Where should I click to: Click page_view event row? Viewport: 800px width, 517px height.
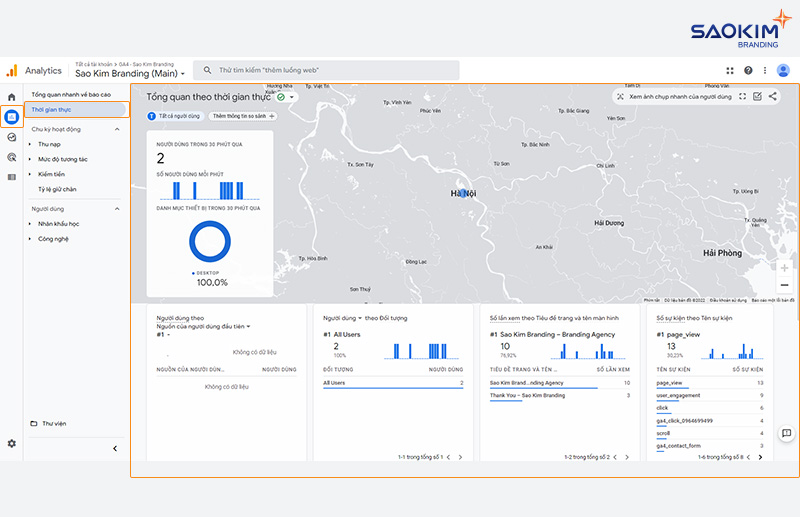point(710,383)
